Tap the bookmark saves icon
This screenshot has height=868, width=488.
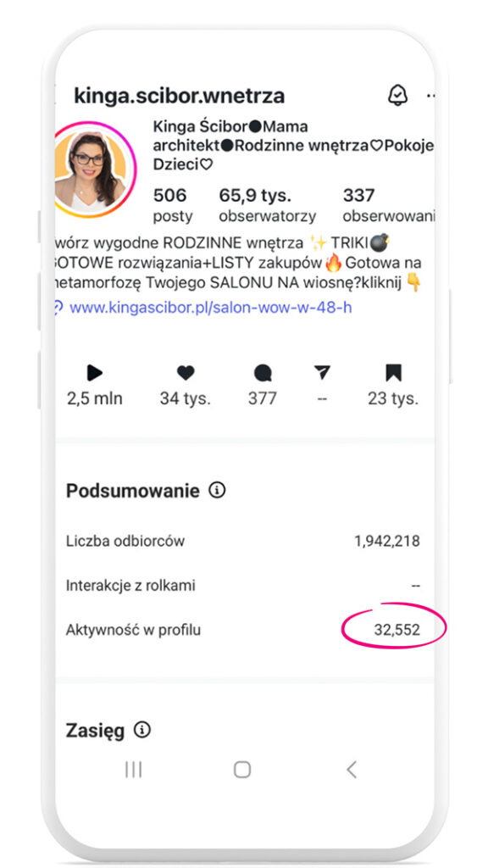click(393, 373)
